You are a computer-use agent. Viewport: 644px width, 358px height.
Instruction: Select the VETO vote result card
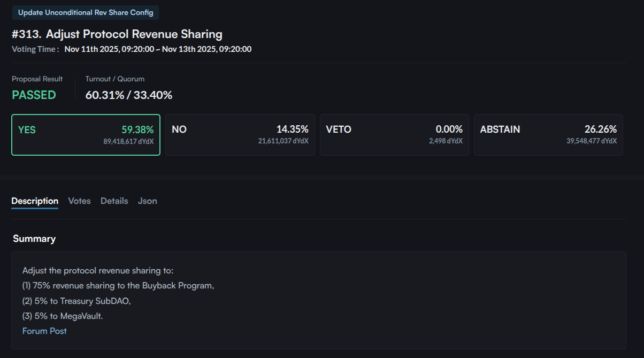pos(394,134)
